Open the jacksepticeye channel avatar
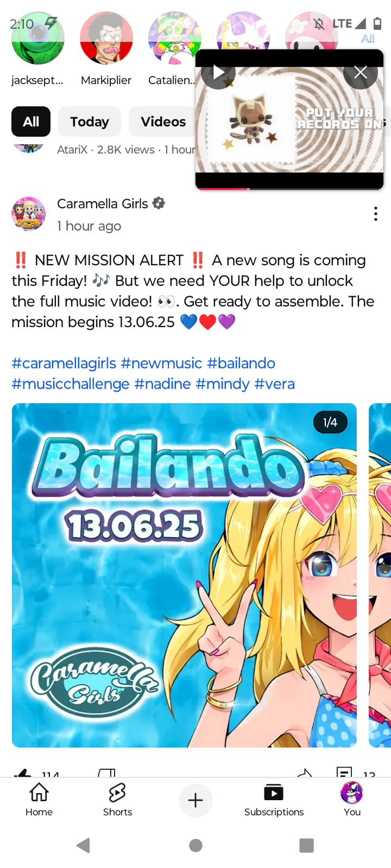Screen dimensions: 391x868 coord(37,39)
